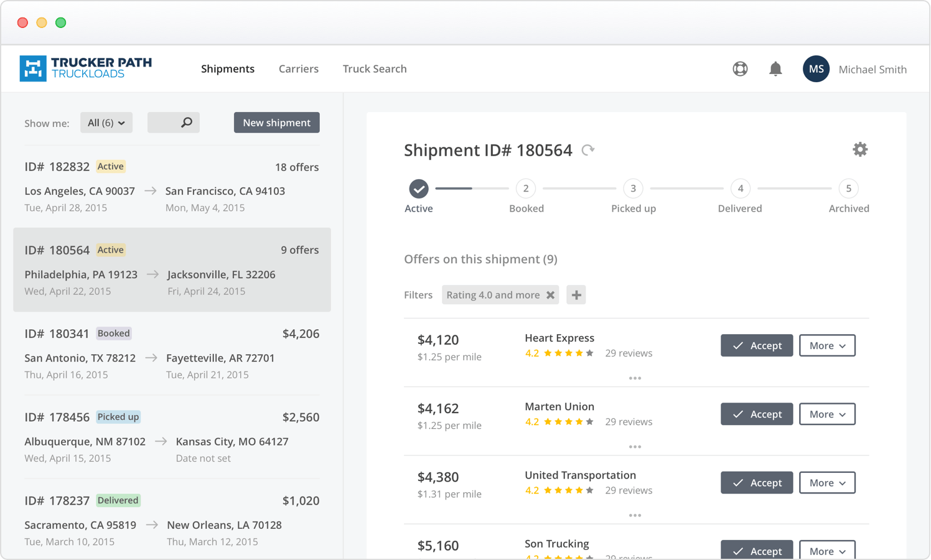931x560 pixels.
Task: Open More menu for Heart Express
Action: tap(827, 345)
